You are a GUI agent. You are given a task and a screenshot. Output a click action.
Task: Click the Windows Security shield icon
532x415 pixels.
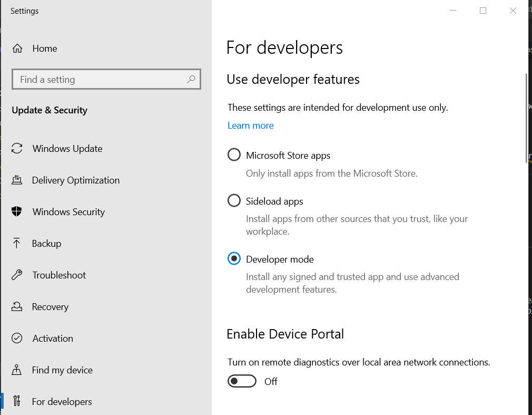(17, 211)
